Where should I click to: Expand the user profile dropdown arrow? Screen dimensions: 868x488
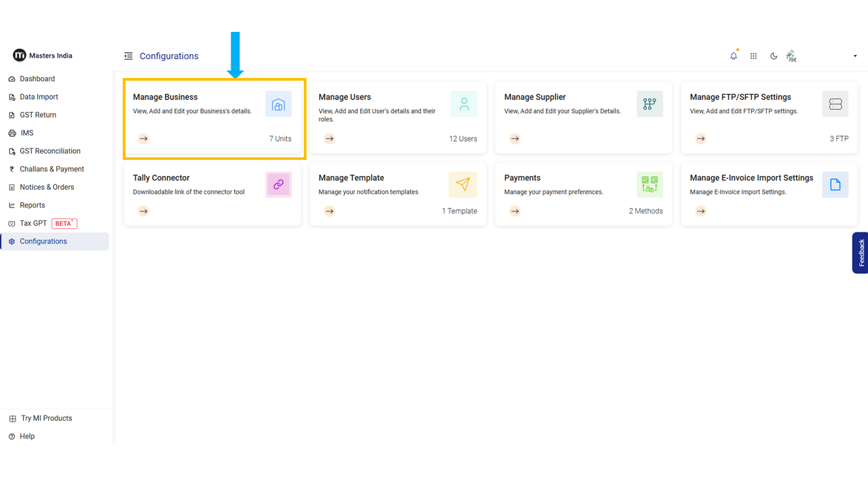tap(854, 56)
